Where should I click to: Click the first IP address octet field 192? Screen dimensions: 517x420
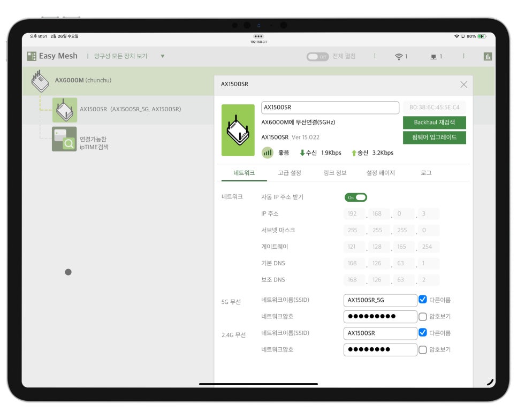coord(354,213)
